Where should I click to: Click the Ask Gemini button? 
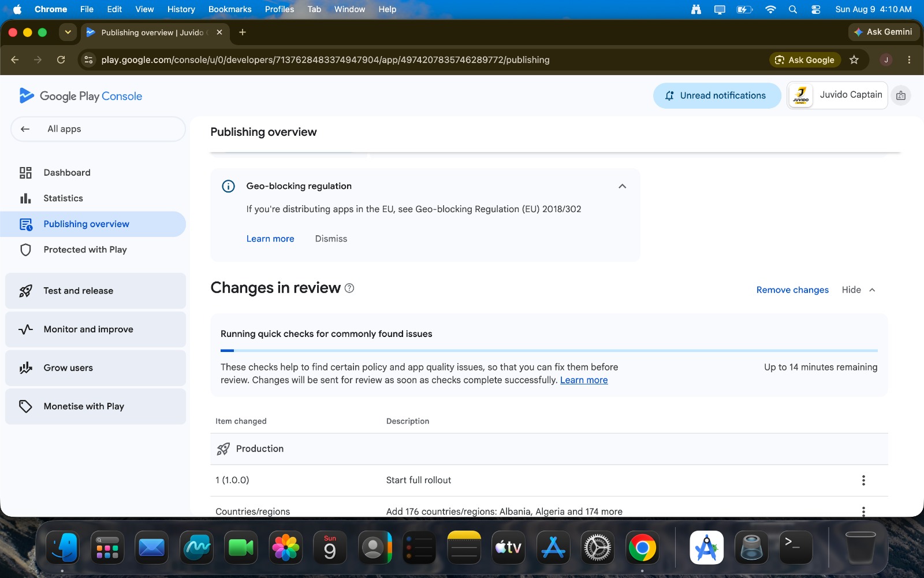tap(883, 32)
